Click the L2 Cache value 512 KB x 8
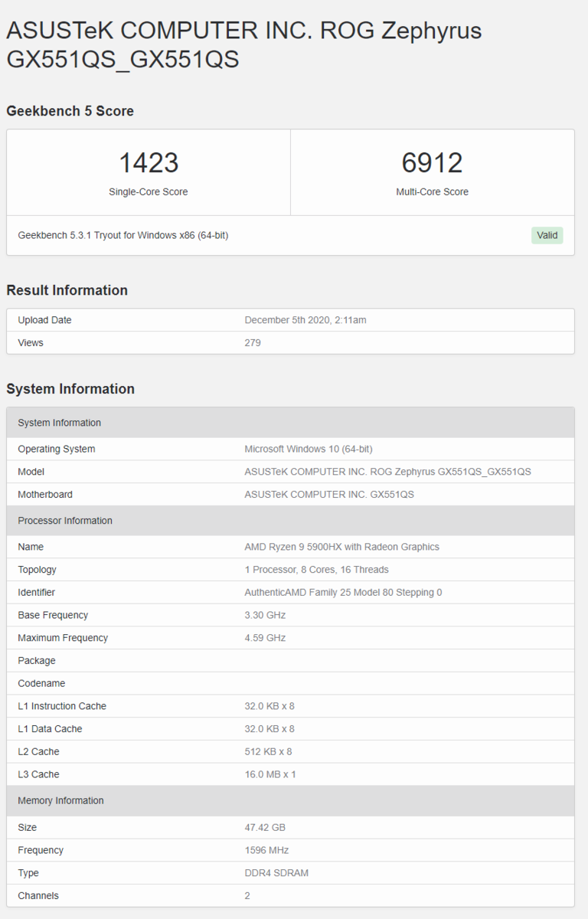588x919 pixels. point(268,752)
